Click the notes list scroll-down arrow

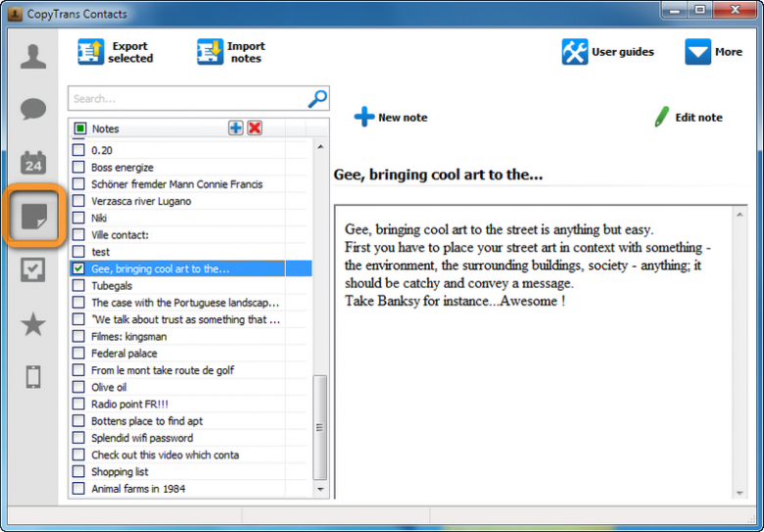tap(320, 488)
